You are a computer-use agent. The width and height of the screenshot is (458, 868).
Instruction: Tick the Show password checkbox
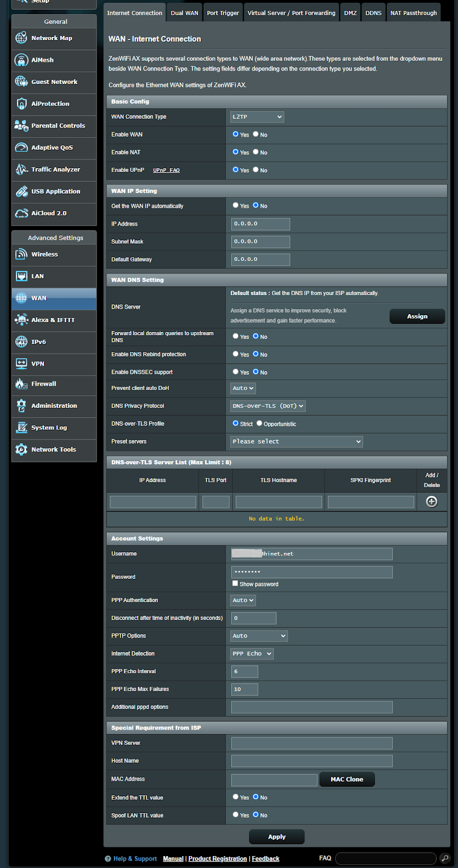(235, 584)
